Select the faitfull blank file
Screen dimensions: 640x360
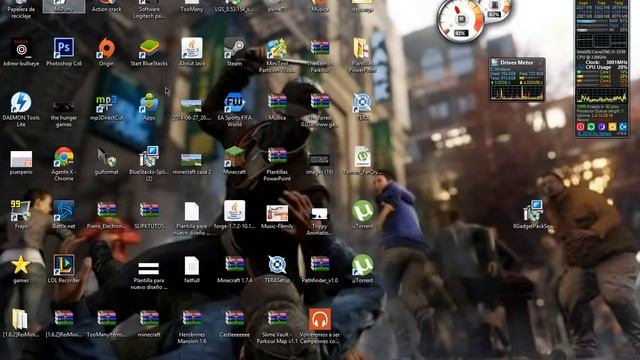pos(192,265)
